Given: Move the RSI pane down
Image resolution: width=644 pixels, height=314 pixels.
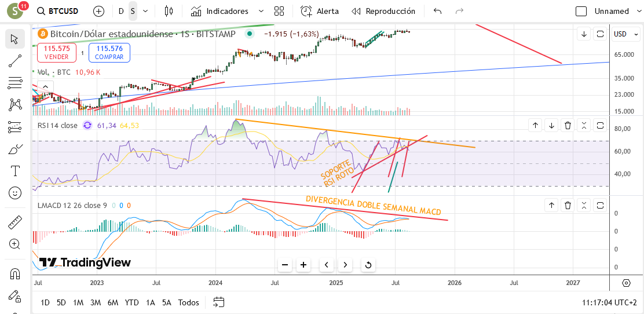Looking at the screenshot, I should click(551, 125).
